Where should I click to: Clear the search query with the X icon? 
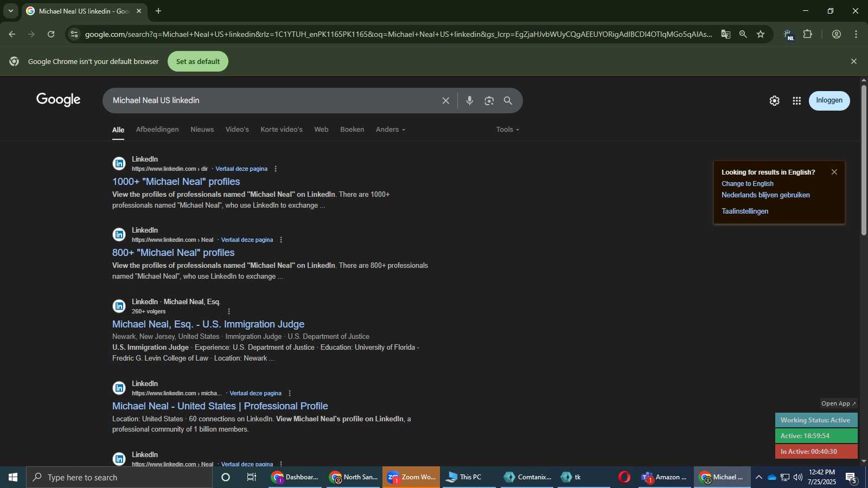(445, 101)
